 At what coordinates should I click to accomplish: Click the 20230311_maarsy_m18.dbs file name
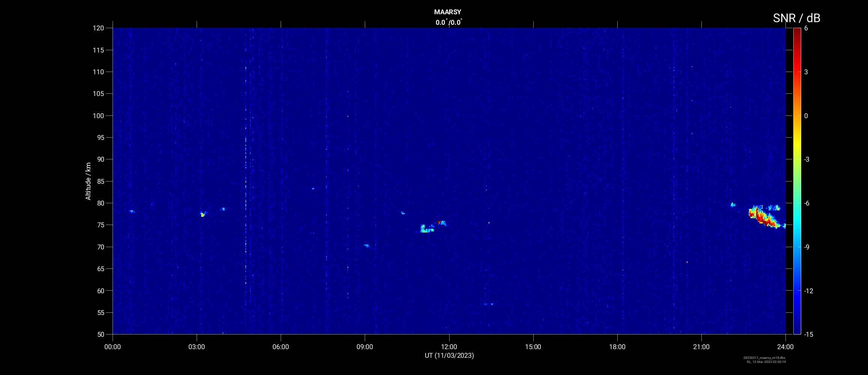(x=764, y=358)
